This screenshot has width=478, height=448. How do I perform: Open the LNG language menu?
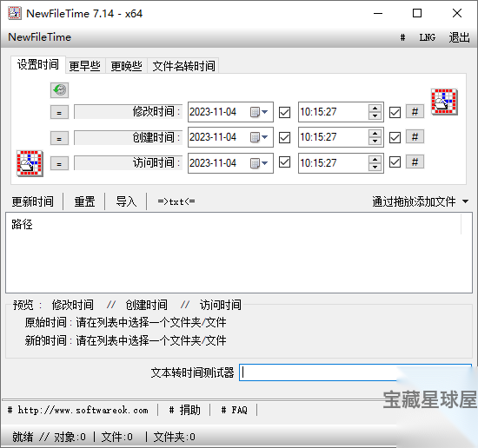pyautogui.click(x=427, y=37)
